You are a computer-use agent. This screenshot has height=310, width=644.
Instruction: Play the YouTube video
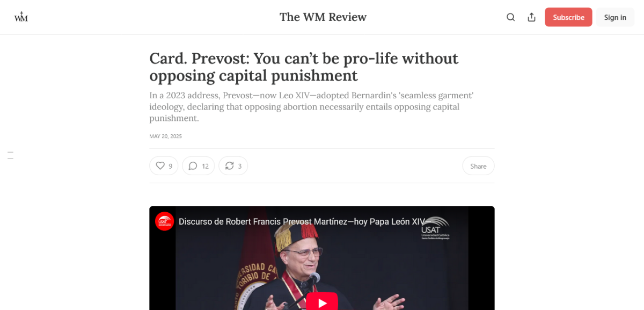tap(322, 302)
